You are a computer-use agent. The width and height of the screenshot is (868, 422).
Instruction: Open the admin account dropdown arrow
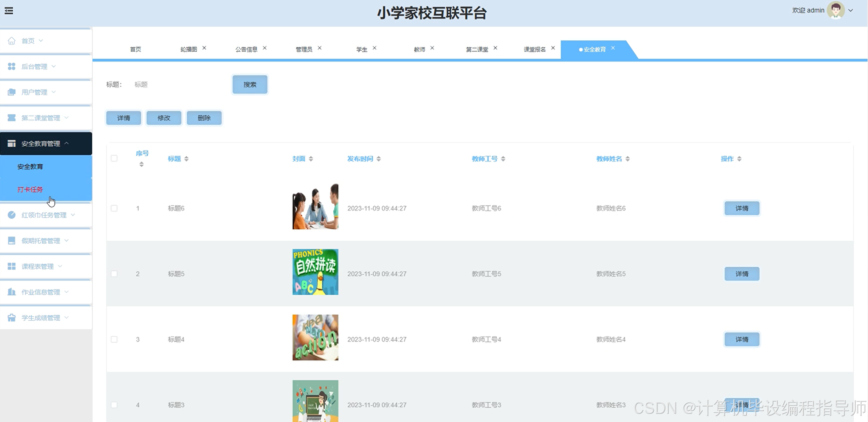coord(851,10)
